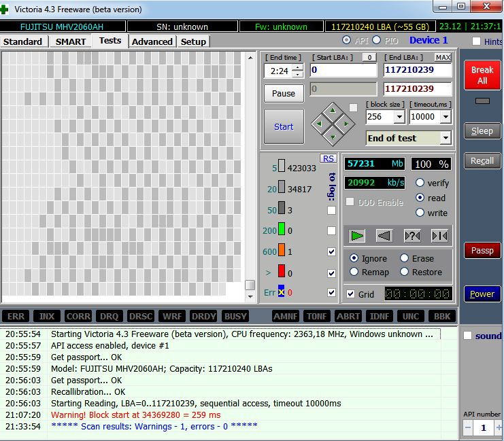Click the Start scan button

click(x=284, y=126)
